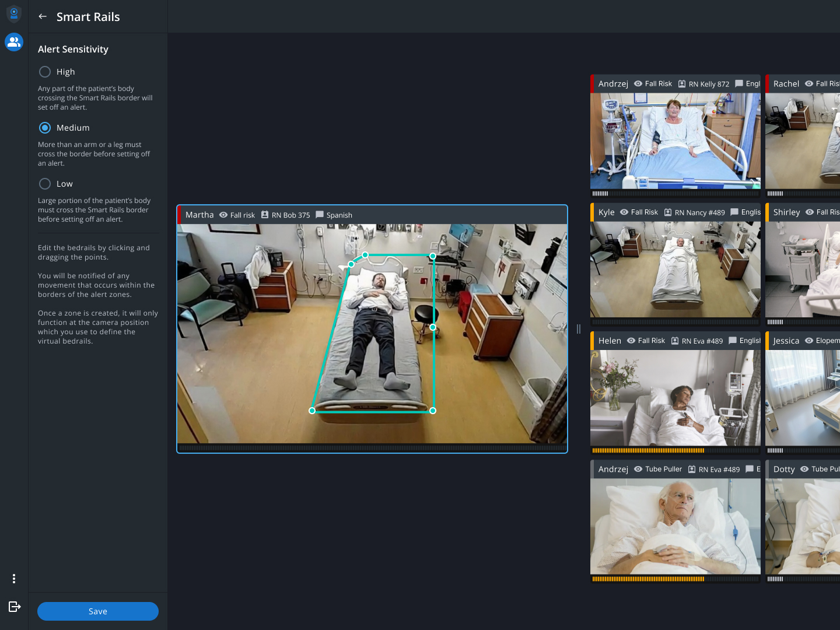Open Kyle's camera feed thumbnail
The image size is (840, 630).
pyautogui.click(x=675, y=269)
